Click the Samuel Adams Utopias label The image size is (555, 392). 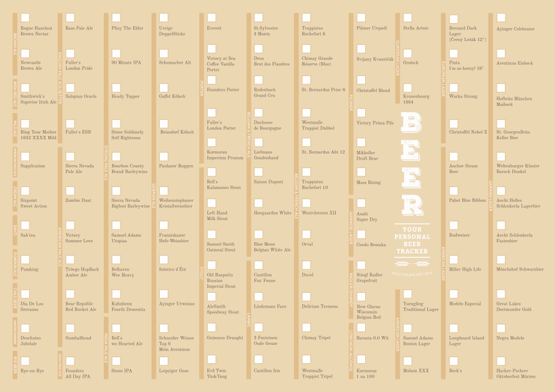pos(126,238)
